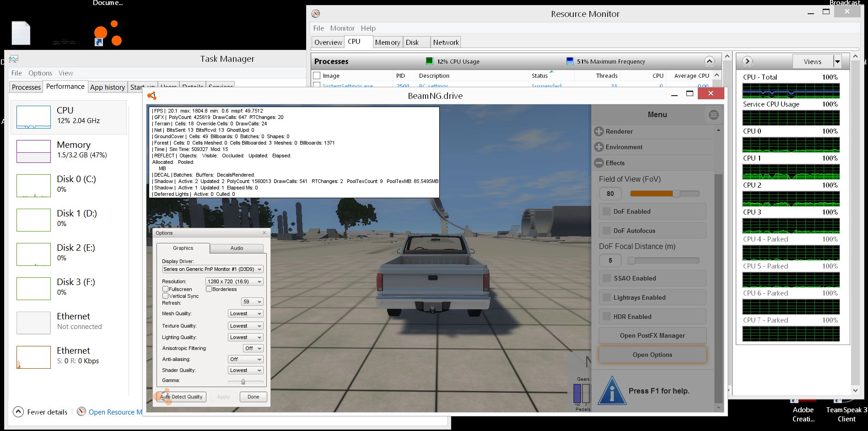
Task: Select the not connected Ethernet graph thumbnail
Action: [34, 323]
